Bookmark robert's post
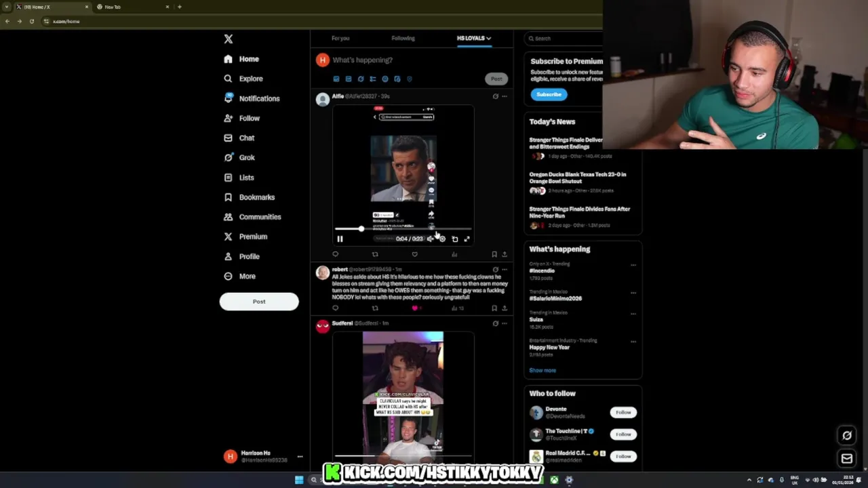This screenshot has height=488, width=868. pyautogui.click(x=494, y=308)
